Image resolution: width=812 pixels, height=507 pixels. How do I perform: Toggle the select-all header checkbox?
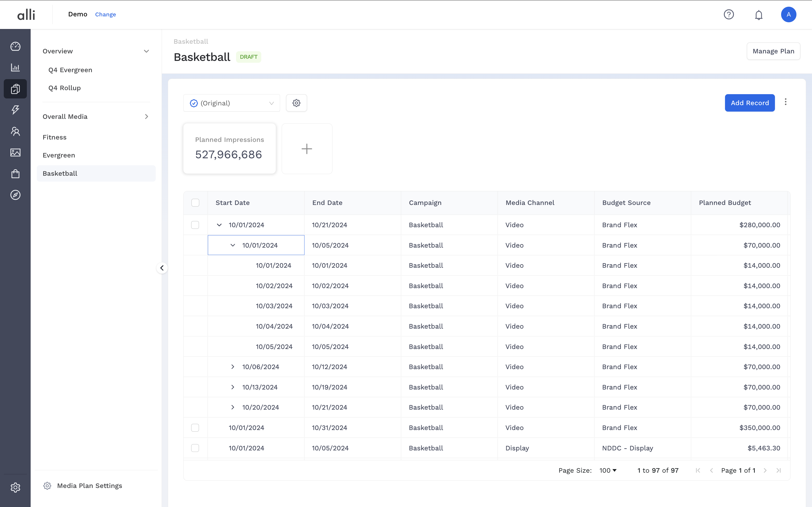point(195,203)
